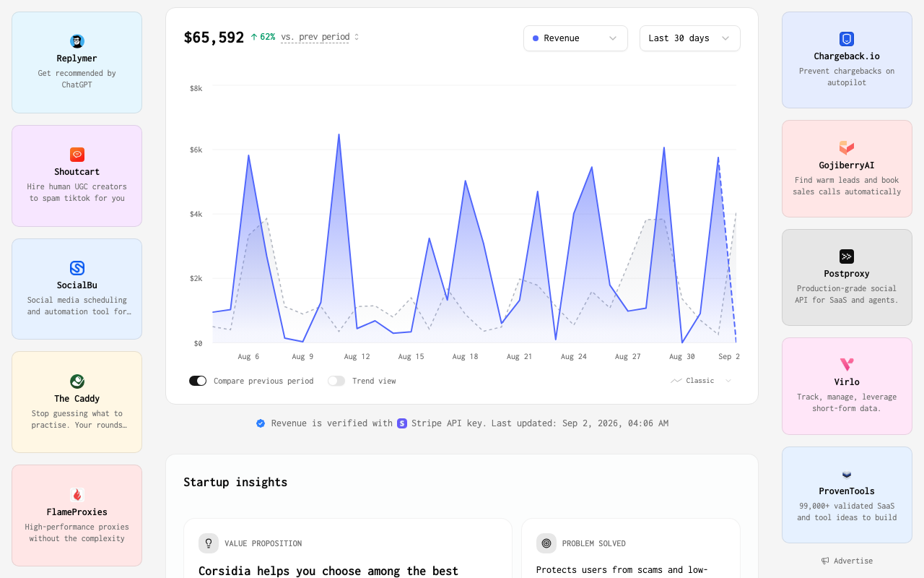Viewport: 924px width, 578px height.
Task: Click the ProvenTools logo icon
Action: tap(847, 474)
